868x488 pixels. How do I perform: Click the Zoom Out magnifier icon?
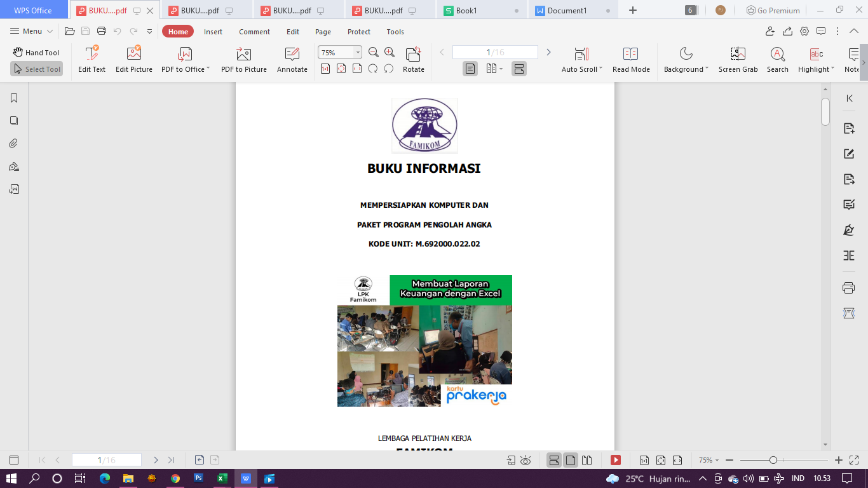point(374,52)
